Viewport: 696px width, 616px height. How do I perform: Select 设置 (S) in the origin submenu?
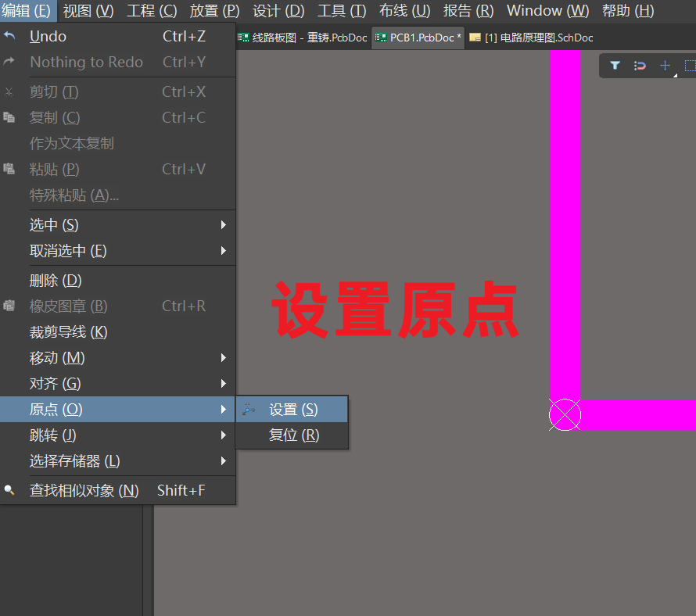point(294,410)
